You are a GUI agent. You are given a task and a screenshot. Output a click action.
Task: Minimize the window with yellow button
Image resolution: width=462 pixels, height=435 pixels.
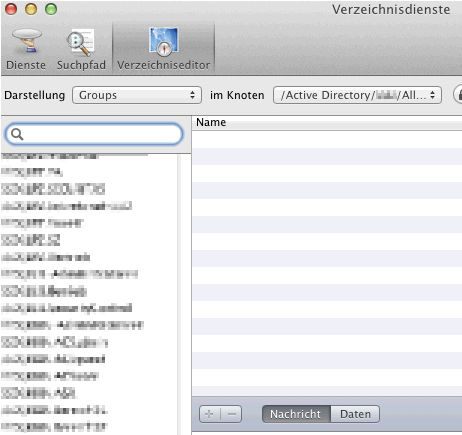click(x=31, y=9)
